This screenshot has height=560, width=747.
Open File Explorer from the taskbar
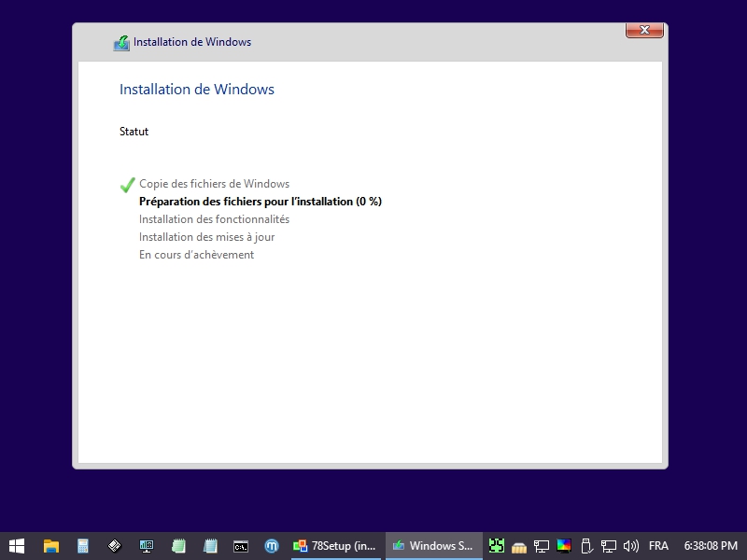point(51,546)
